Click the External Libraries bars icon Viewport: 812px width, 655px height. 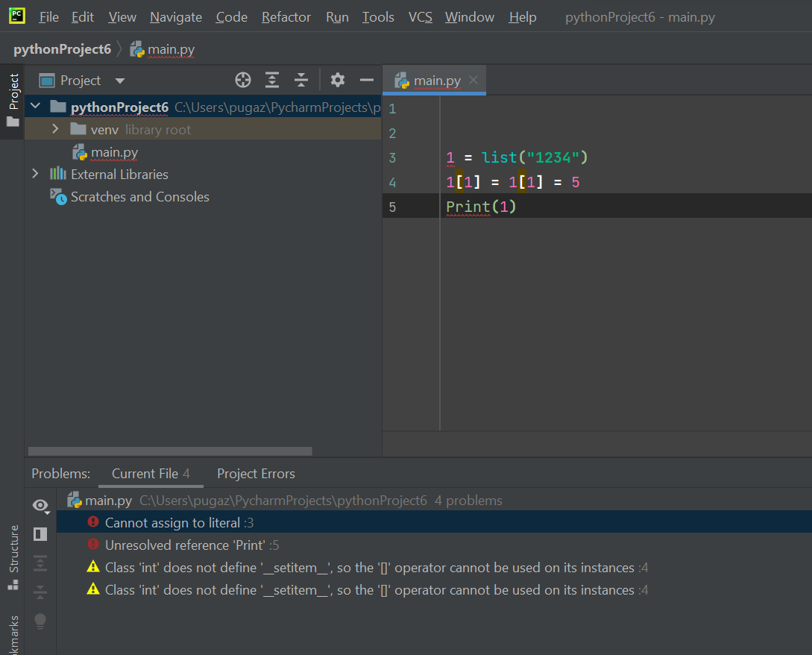pos(58,173)
